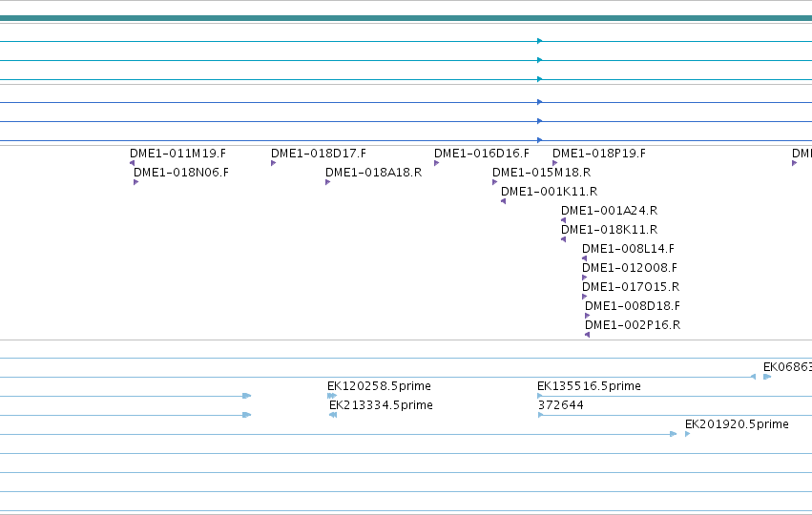
Task: Select the DME1-018K11.R label
Action: point(609,230)
